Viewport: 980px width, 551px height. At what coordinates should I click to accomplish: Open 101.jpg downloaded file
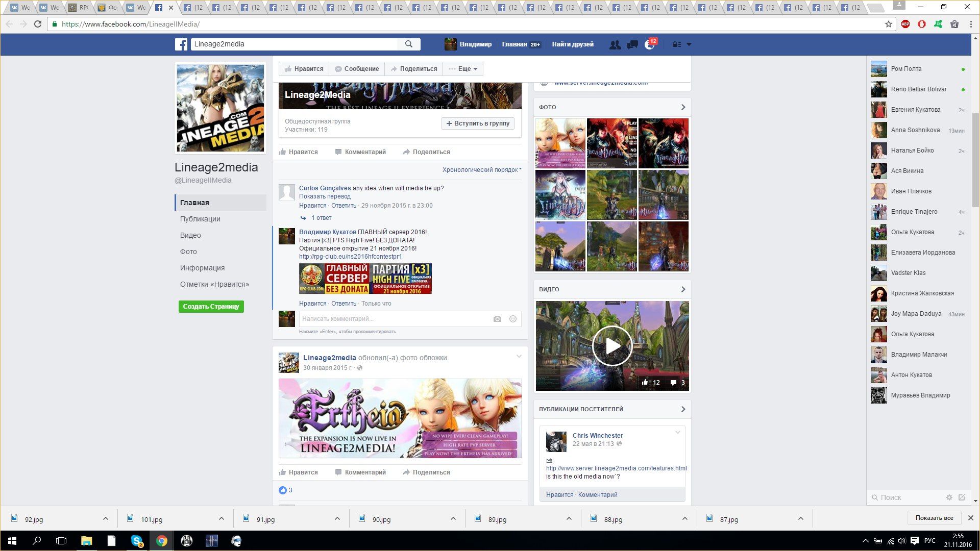point(152,519)
